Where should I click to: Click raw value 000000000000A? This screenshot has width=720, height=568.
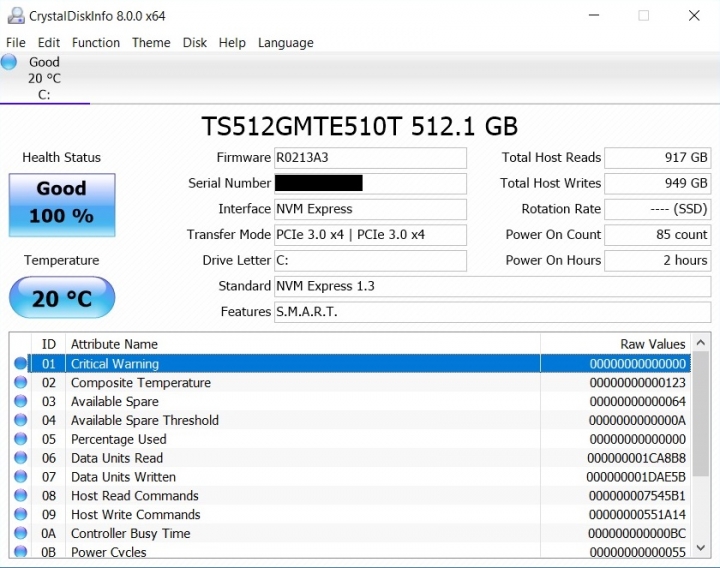[x=637, y=420]
